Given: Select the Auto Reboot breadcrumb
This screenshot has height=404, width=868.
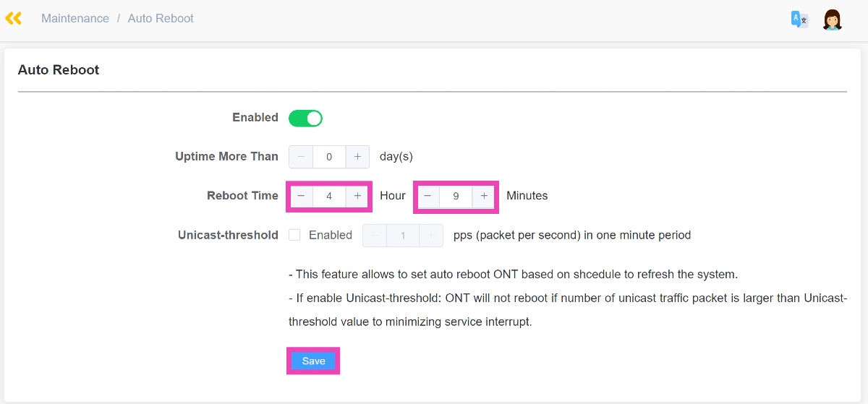Looking at the screenshot, I should point(161,18).
